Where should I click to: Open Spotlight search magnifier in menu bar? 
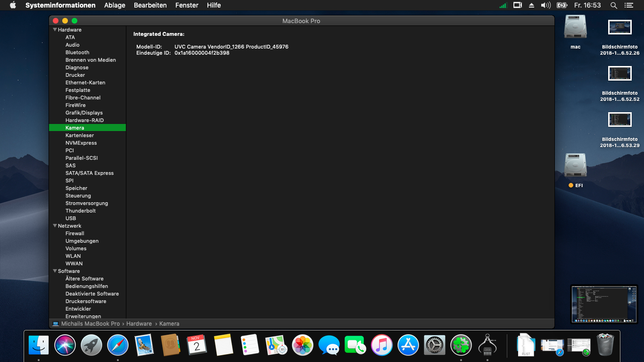[614, 5]
